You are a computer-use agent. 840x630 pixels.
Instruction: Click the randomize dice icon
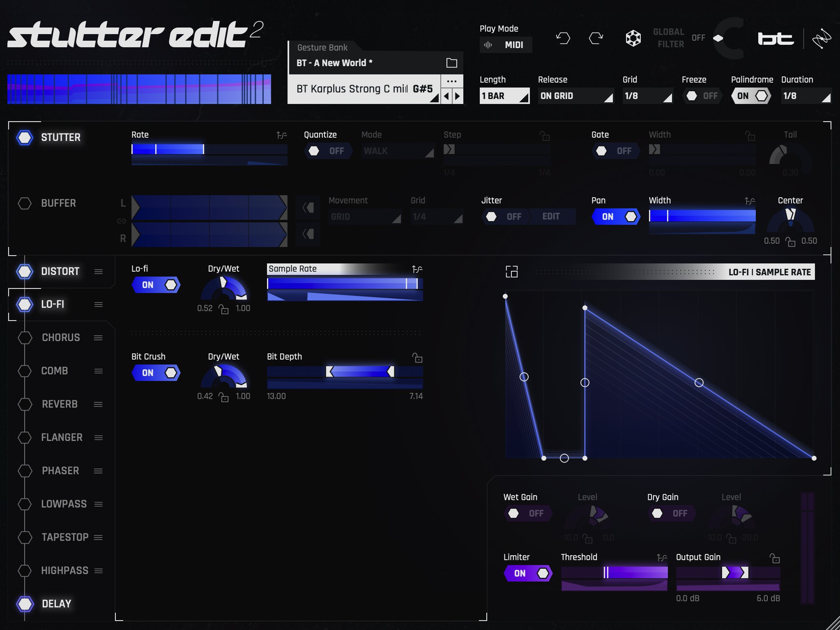(x=633, y=39)
